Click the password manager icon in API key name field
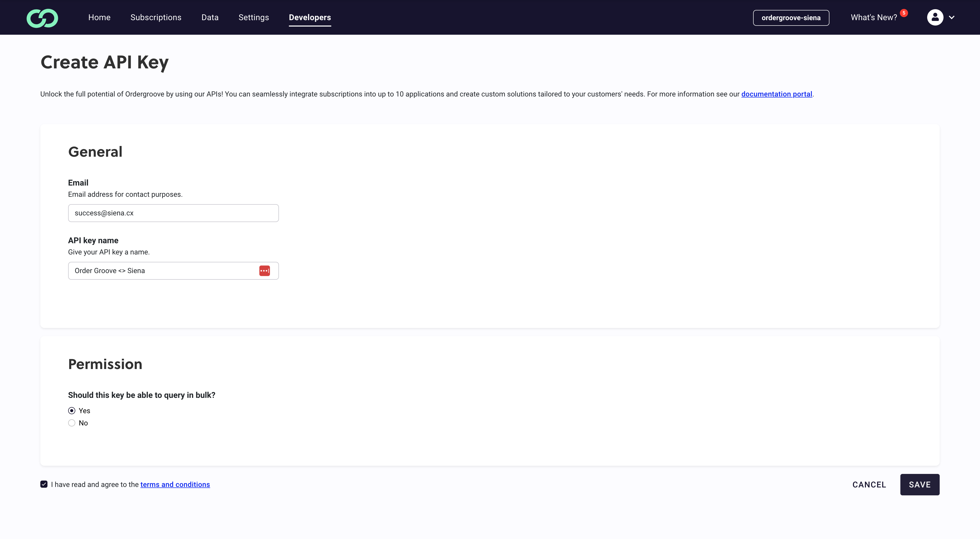Screen dimensions: 980x539 click(264, 271)
